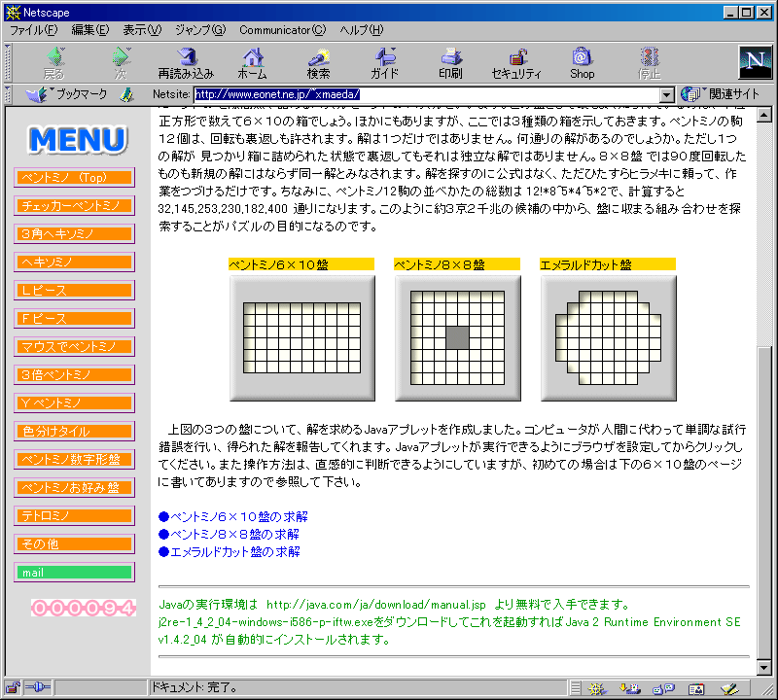Go to the ホーム (Home) page
This screenshot has width=778, height=700.
[x=253, y=62]
